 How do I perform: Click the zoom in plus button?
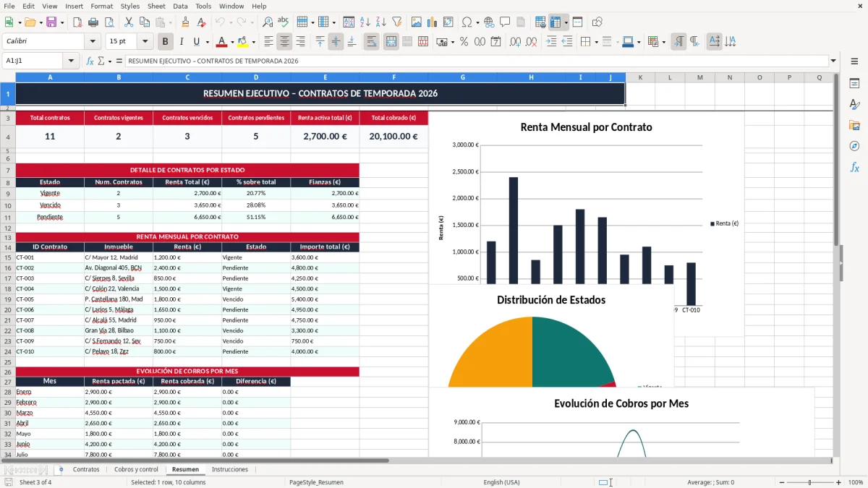click(x=838, y=482)
